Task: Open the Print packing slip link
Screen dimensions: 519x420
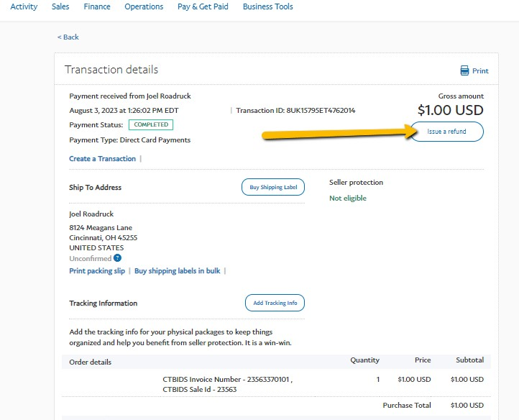Action: [97, 271]
